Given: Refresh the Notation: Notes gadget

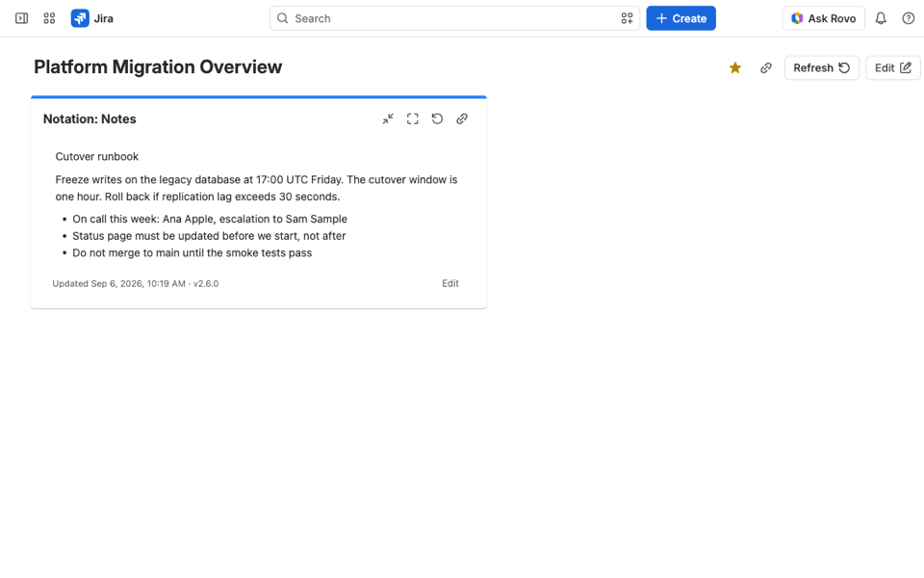Looking at the screenshot, I should click(437, 119).
